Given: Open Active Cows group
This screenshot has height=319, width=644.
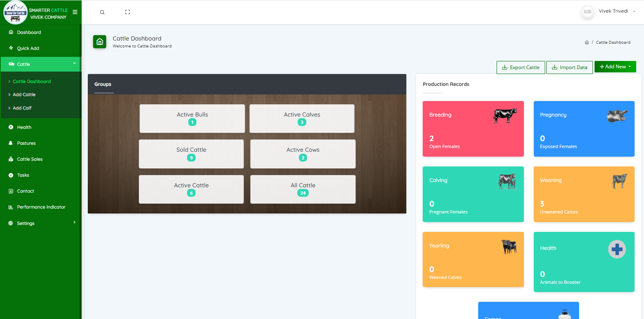Looking at the screenshot, I should [x=303, y=154].
